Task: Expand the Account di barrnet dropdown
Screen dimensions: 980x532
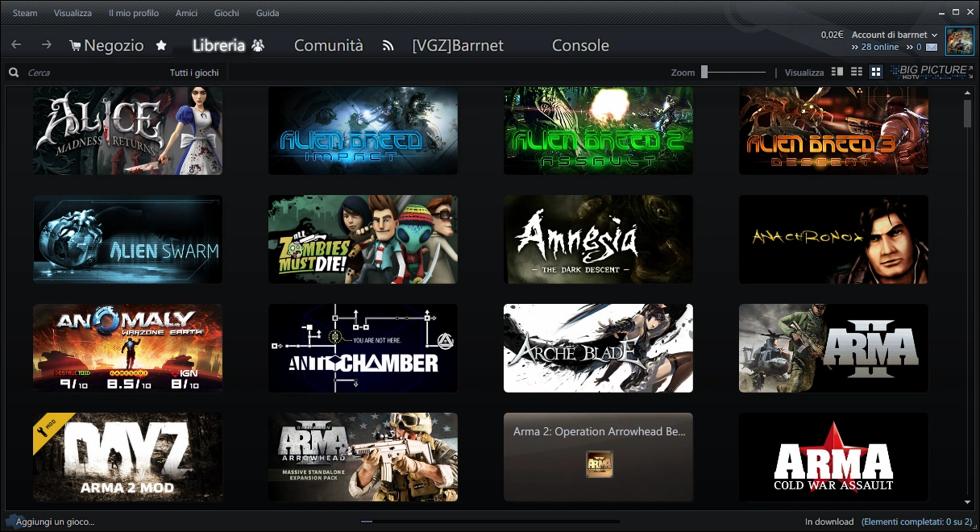Action: (895, 35)
